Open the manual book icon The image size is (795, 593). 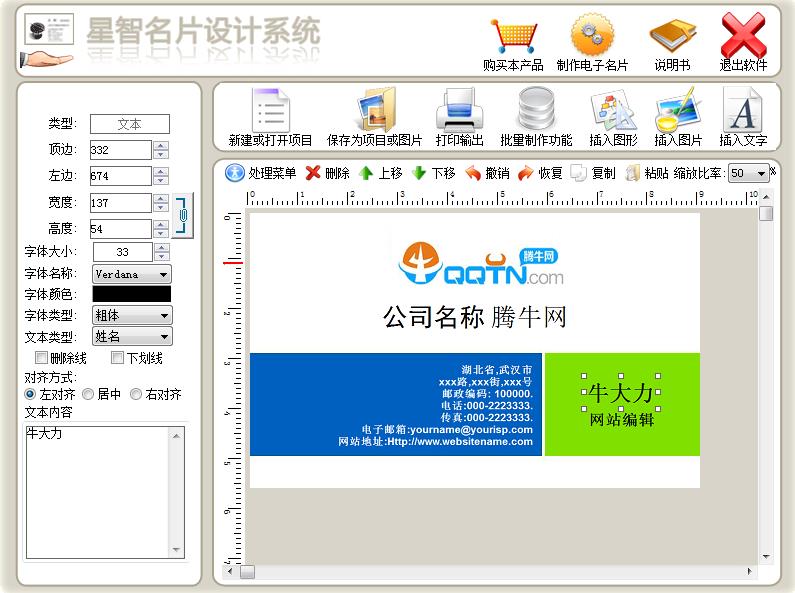pyautogui.click(x=672, y=37)
